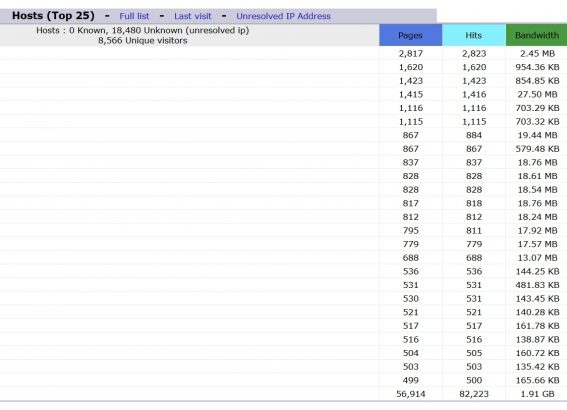The image size is (567, 410).
Task: Select the 2.45 MB bandwidth cell
Action: pyautogui.click(x=537, y=54)
